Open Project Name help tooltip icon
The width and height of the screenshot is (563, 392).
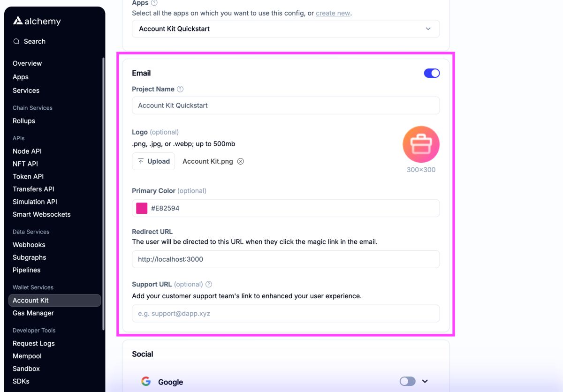pyautogui.click(x=180, y=89)
